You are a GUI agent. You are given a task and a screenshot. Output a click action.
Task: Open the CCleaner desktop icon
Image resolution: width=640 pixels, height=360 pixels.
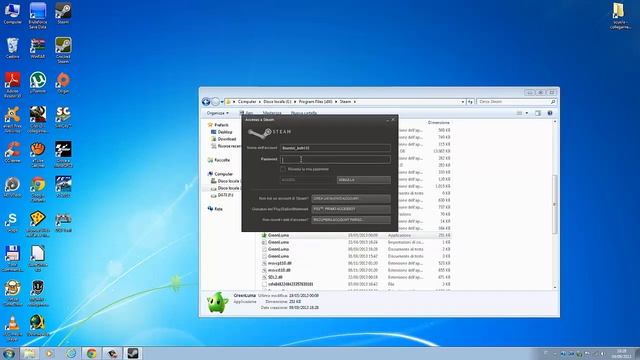tap(12, 152)
